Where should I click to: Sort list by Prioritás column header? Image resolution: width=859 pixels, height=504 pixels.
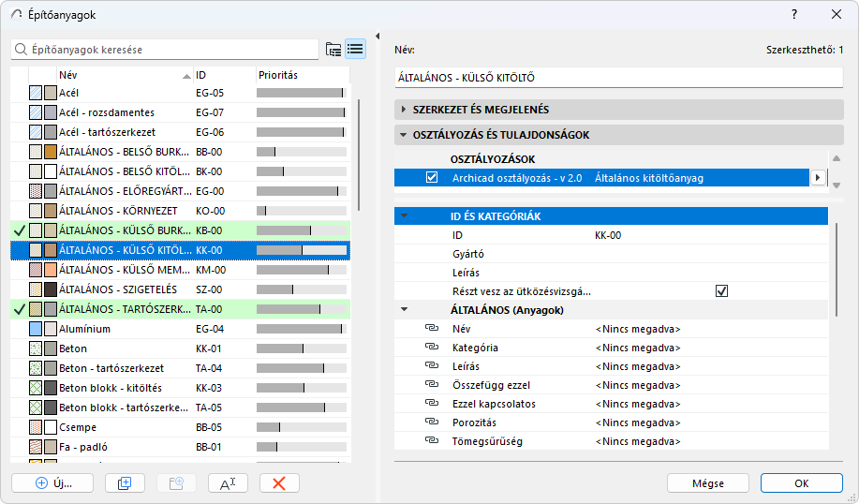(x=300, y=75)
